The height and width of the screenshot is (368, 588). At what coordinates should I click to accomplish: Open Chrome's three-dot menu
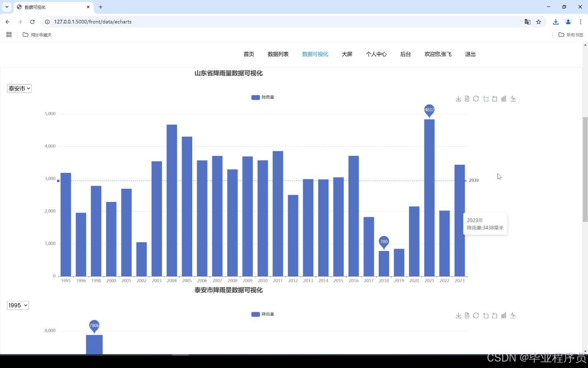[581, 22]
